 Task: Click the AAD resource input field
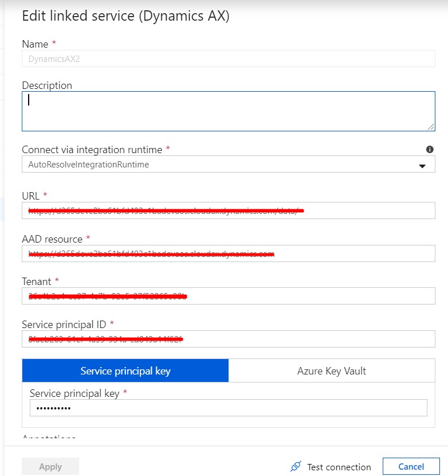coord(229,253)
